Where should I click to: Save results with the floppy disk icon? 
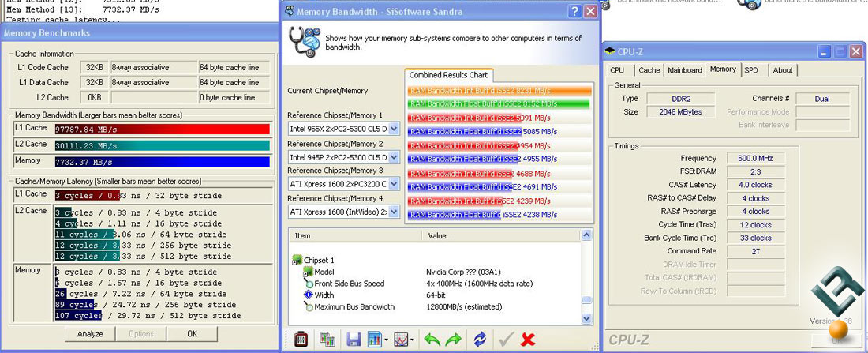tap(354, 339)
